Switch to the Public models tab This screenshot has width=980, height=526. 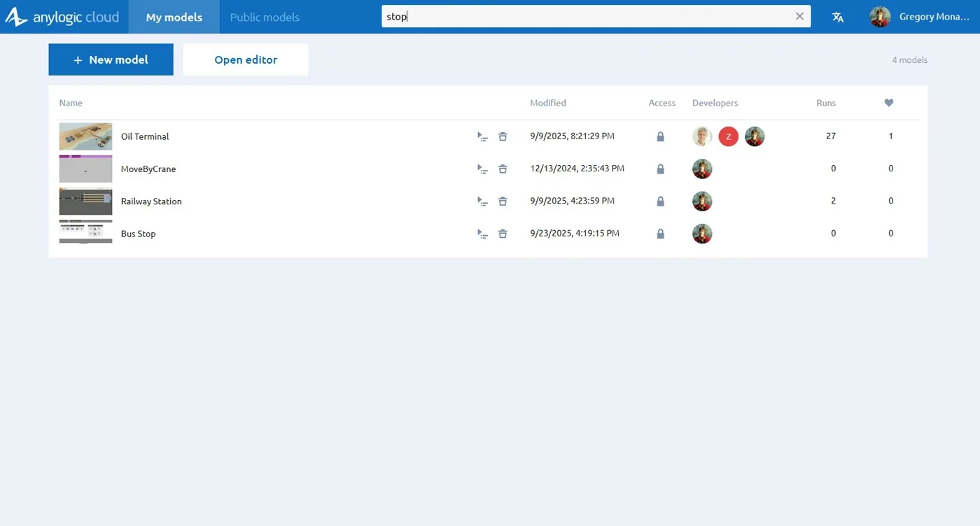[x=265, y=17]
